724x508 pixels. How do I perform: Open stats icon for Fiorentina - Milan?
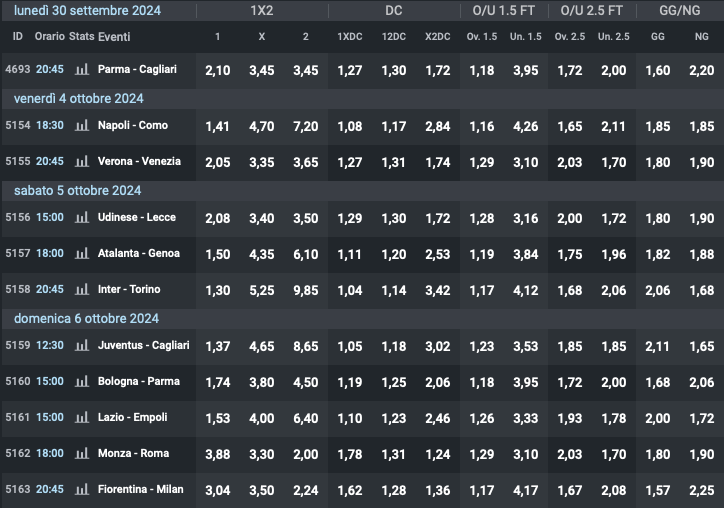coord(82,490)
